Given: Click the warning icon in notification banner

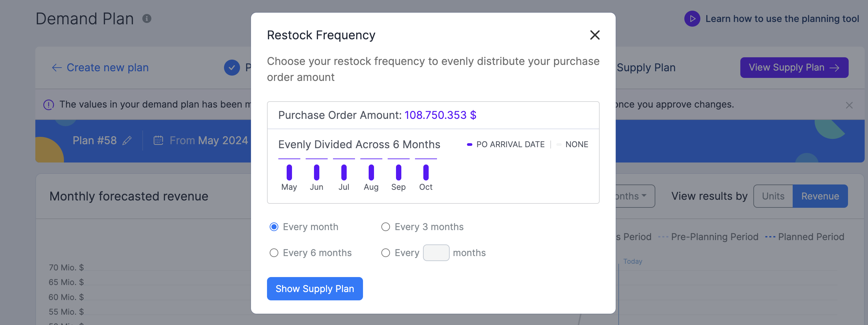Looking at the screenshot, I should coord(49,105).
